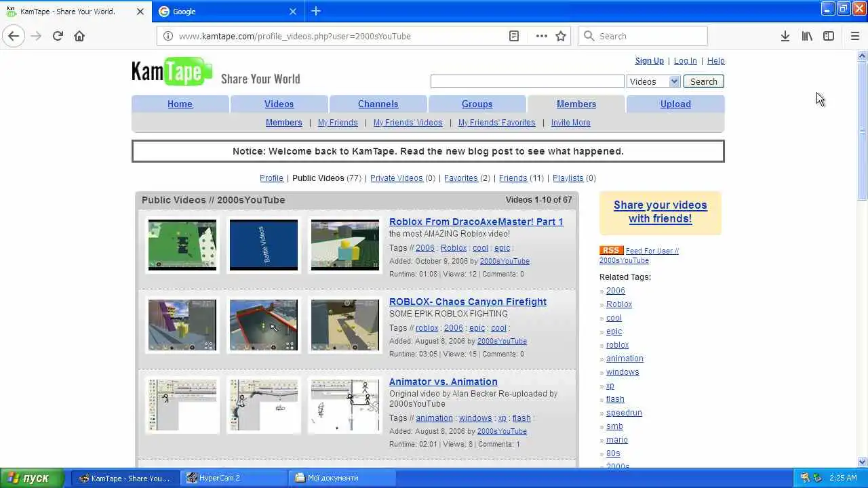Open the Videos search type dropdown
The image size is (868, 488).
[x=653, y=81]
